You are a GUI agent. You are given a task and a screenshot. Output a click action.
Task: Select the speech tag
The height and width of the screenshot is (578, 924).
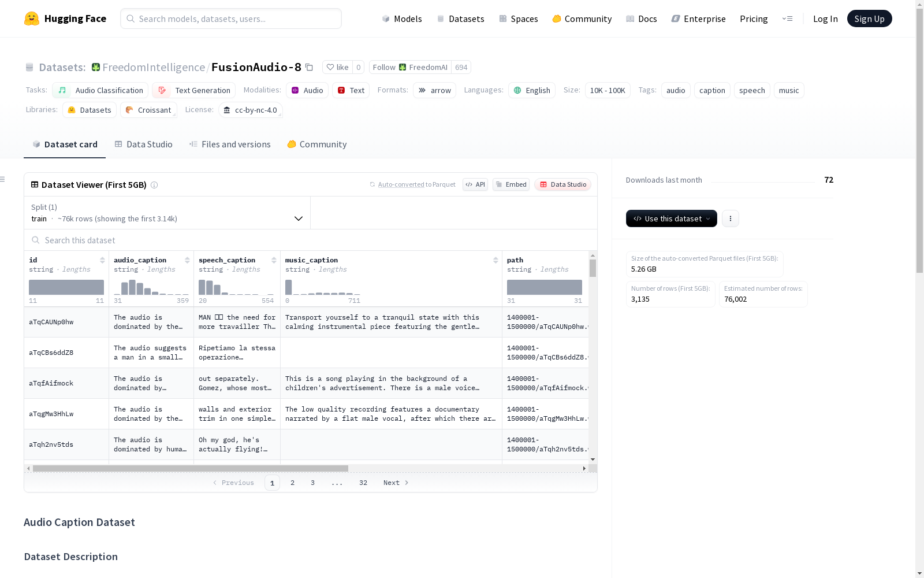(752, 90)
